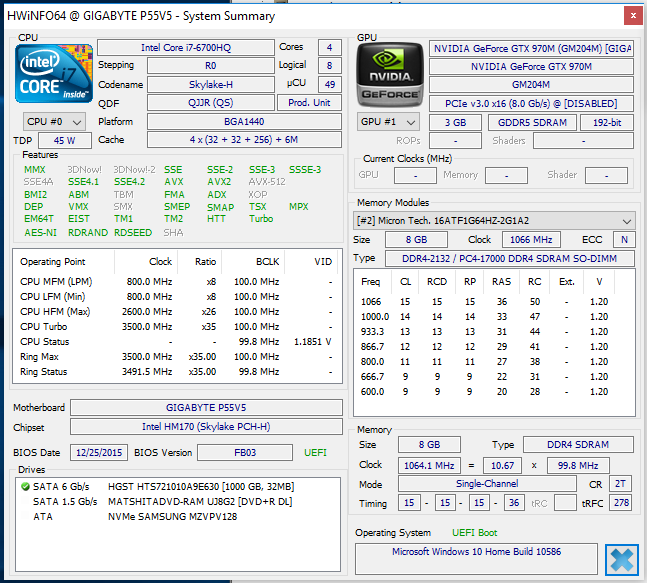
Task: Close the System Summary window with red X
Action: click(x=633, y=16)
